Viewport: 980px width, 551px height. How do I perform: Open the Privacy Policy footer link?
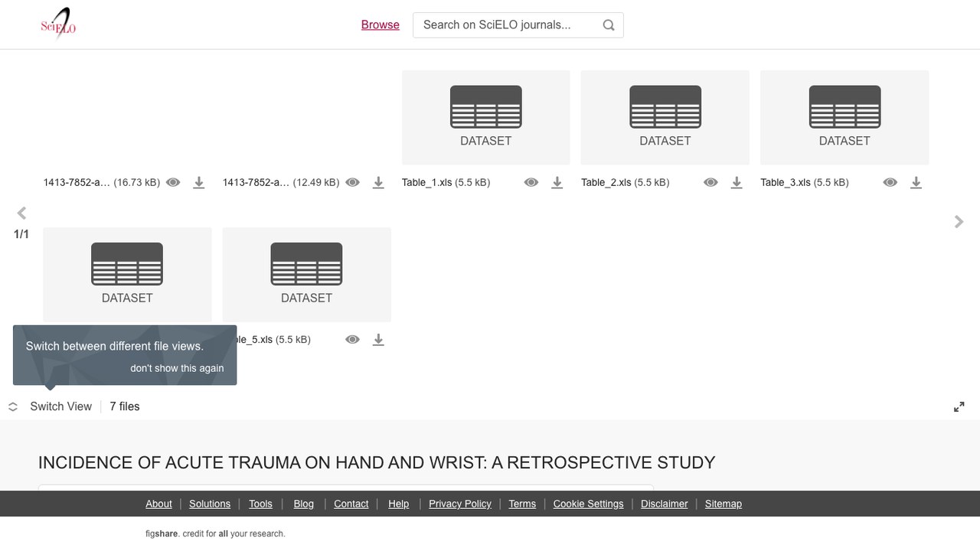[460, 504]
